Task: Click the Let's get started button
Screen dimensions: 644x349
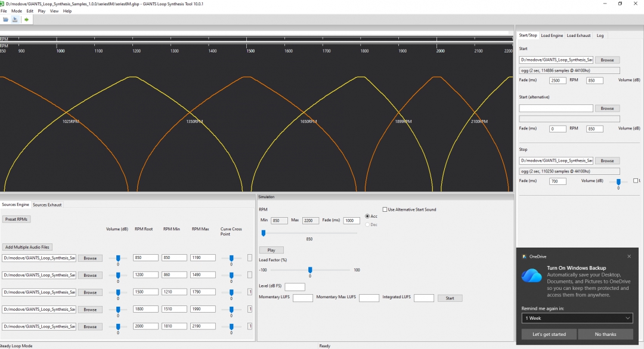Action: [549, 334]
